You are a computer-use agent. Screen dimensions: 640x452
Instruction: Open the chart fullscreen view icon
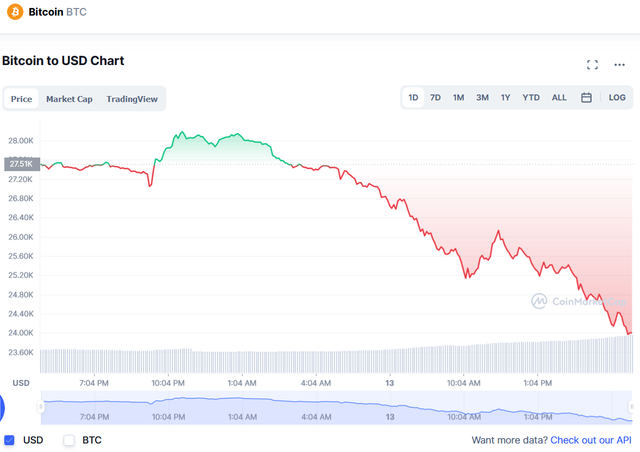[x=592, y=65]
